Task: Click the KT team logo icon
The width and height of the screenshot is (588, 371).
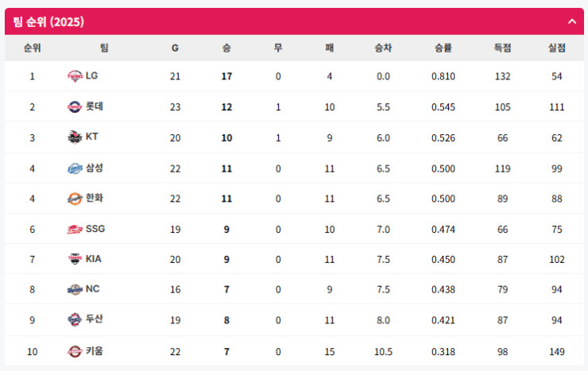Action: pos(75,137)
